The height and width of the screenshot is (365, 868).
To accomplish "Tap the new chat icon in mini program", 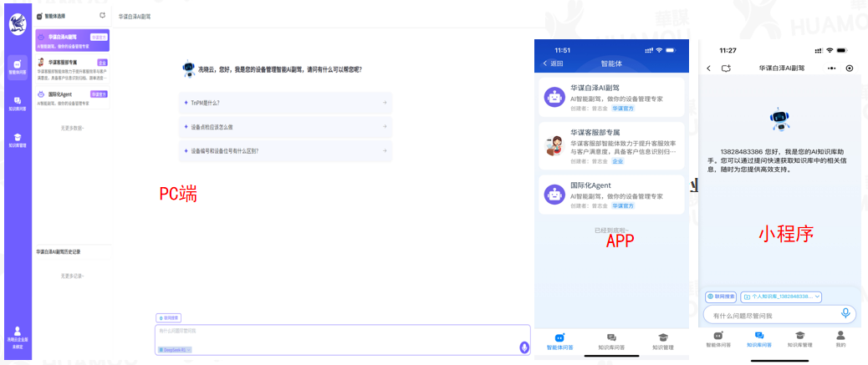I will tap(727, 68).
